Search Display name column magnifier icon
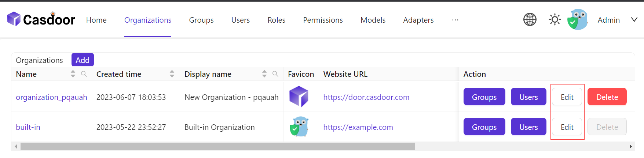The image size is (644, 158). pos(275,74)
